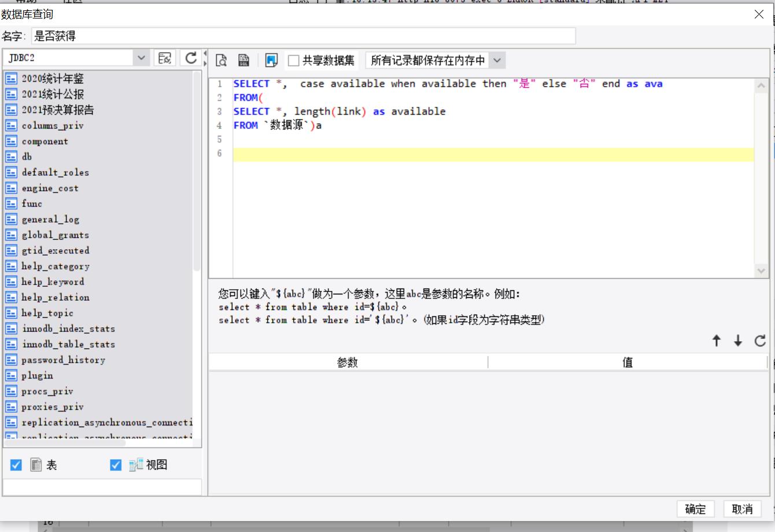Select the 2021预决算报告 table
Image resolution: width=775 pixels, height=532 pixels.
click(x=58, y=110)
